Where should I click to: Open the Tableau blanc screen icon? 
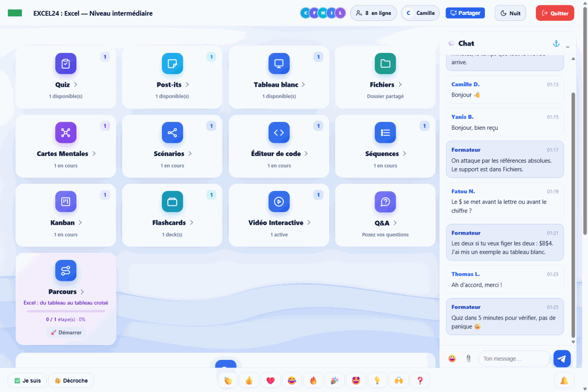pyautogui.click(x=279, y=64)
